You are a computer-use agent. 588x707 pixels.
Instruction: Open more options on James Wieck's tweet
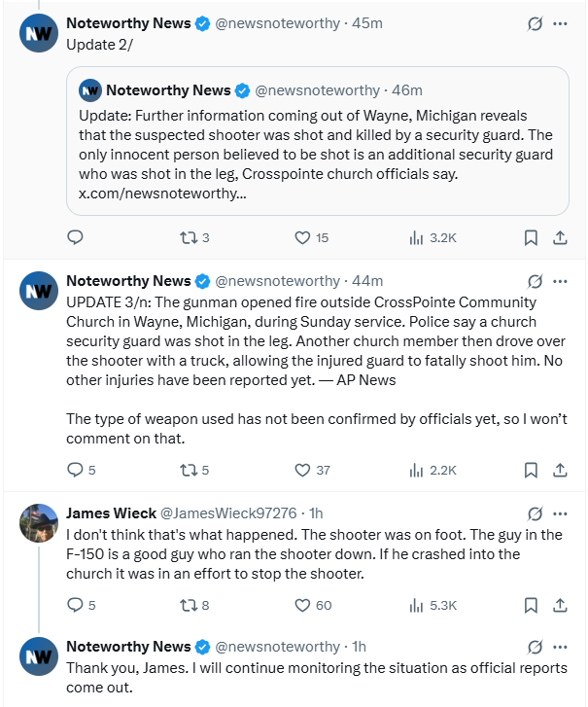point(560,513)
